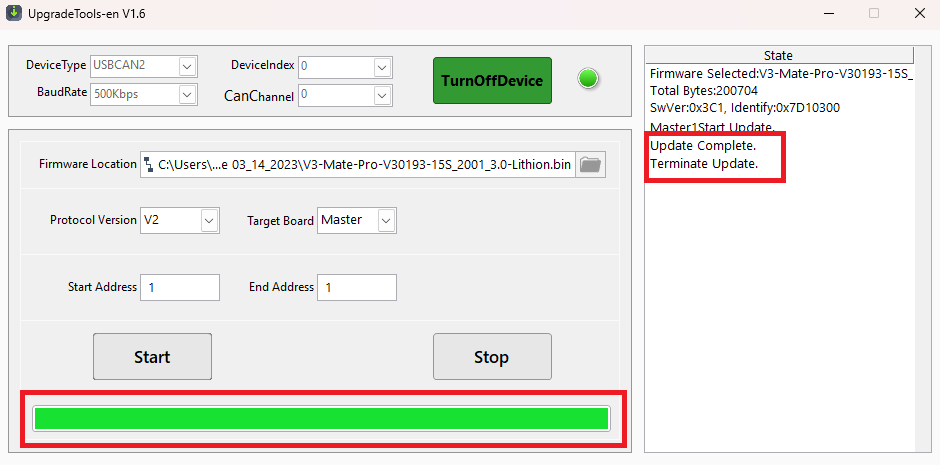Click the Stop button
The image size is (940, 465).
click(492, 357)
